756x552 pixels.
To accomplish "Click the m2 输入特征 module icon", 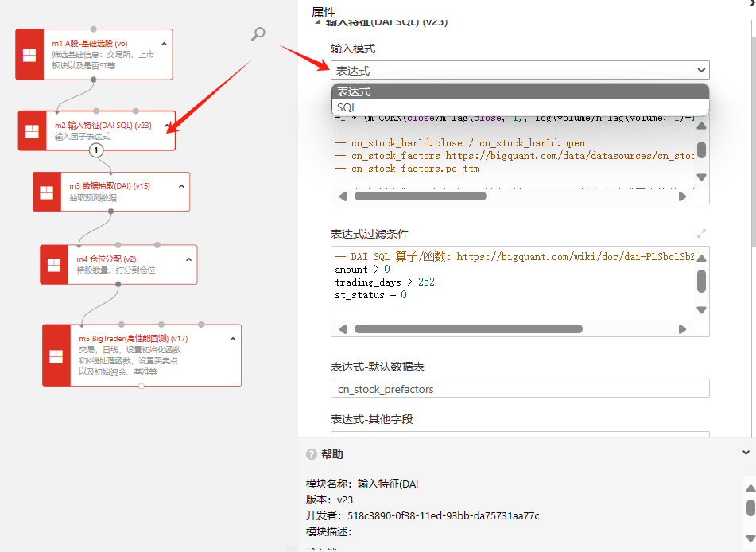I will coord(32,131).
